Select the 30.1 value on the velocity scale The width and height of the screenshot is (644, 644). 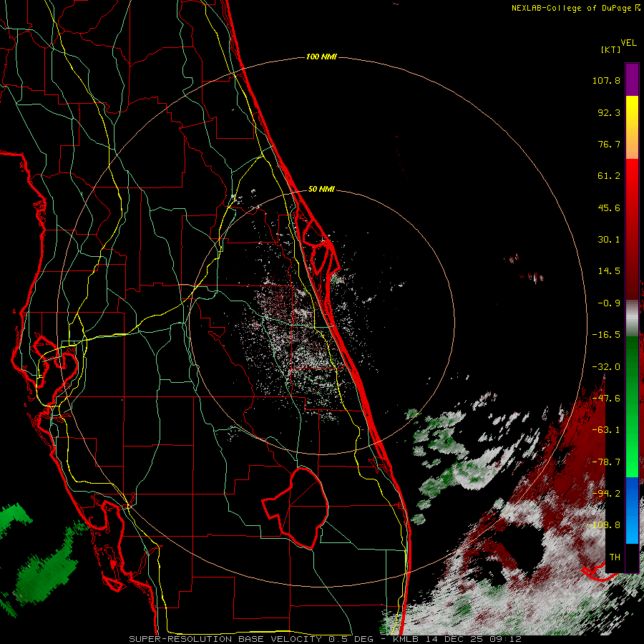609,240
